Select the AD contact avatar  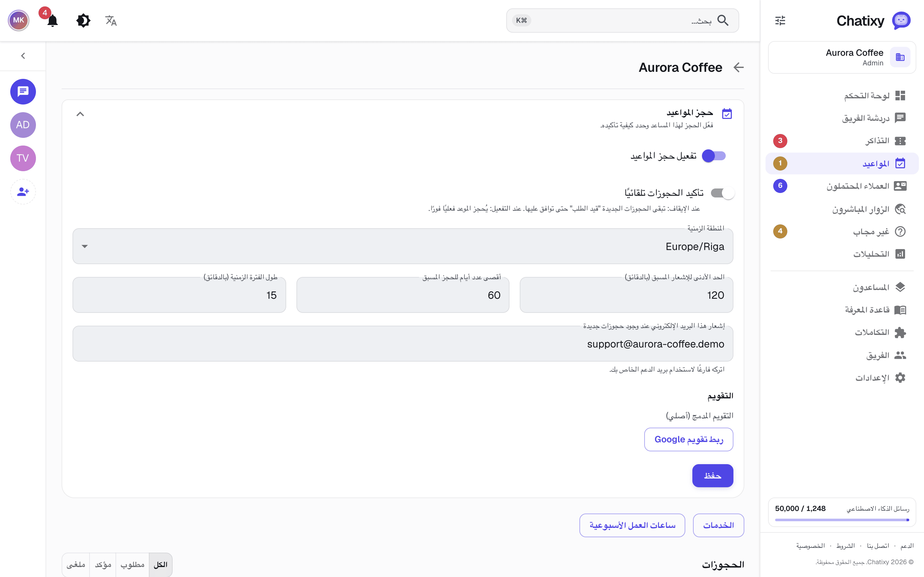[x=23, y=125]
